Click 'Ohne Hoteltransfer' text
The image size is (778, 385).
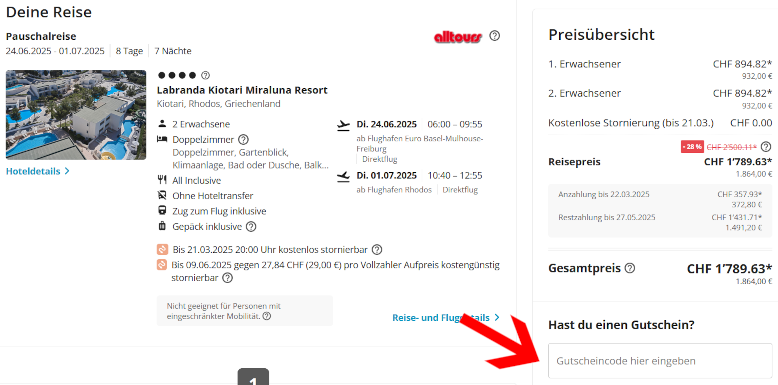point(213,196)
